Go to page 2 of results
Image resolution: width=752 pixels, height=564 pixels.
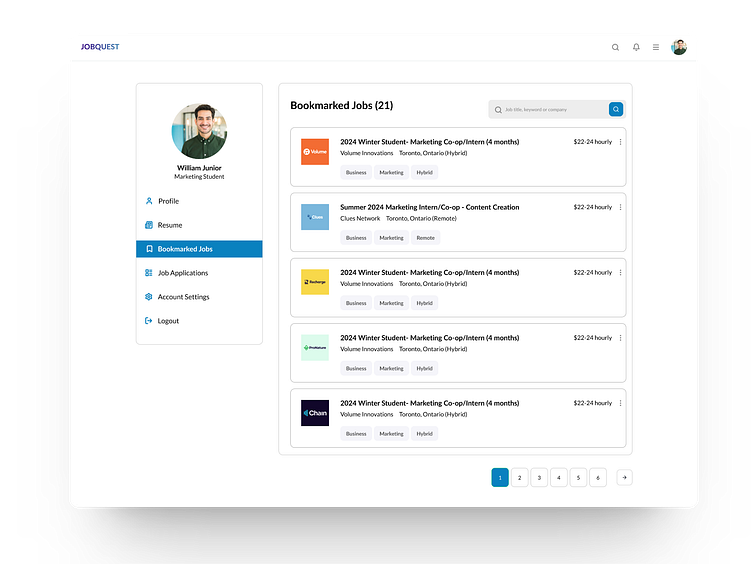519,478
